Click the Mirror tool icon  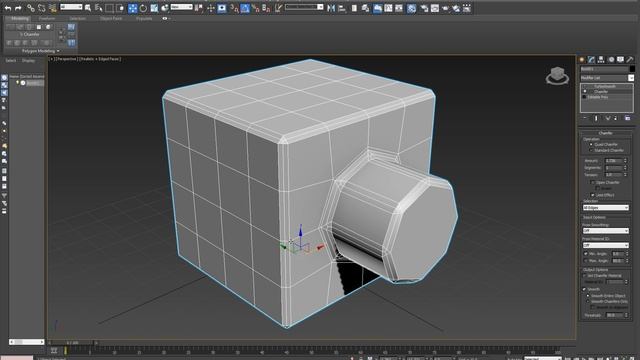(331, 8)
